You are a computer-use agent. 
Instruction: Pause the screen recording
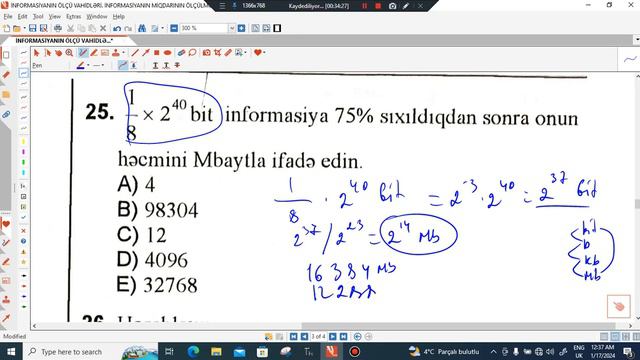click(364, 6)
